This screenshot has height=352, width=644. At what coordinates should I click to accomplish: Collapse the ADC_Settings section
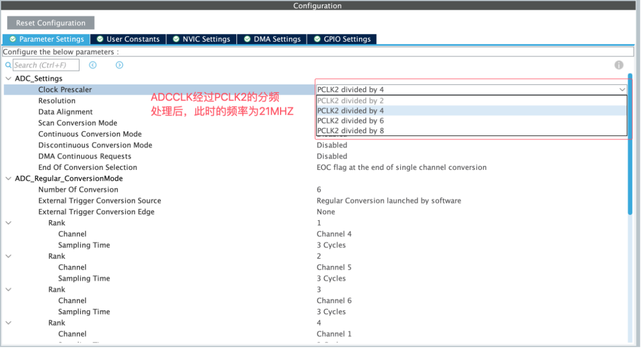pyautogui.click(x=8, y=79)
